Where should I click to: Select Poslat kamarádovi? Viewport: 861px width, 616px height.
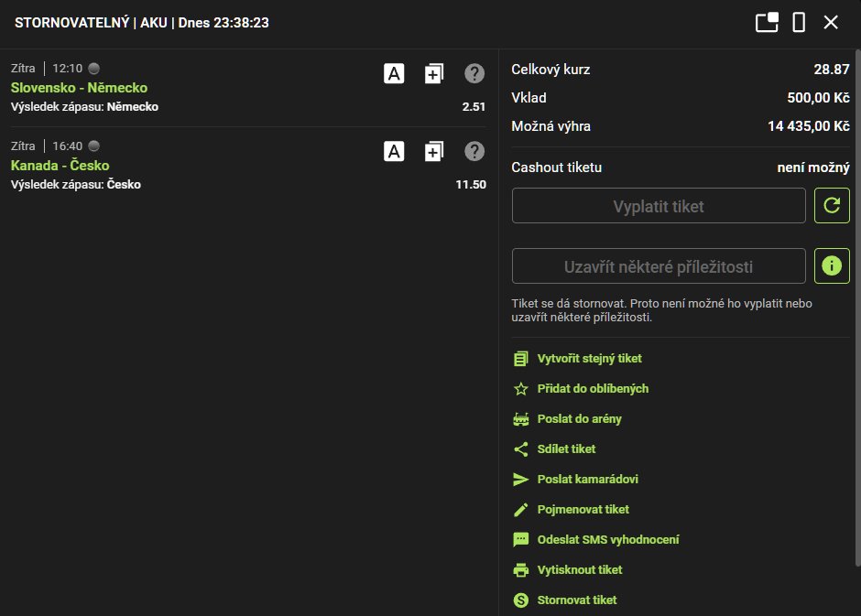(x=587, y=480)
